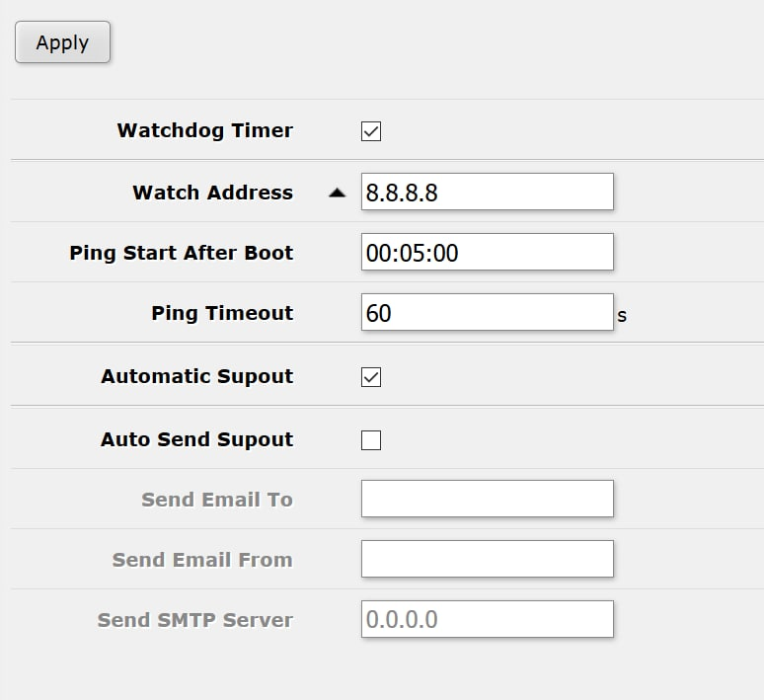Collapse the Watch Address arrow
The width and height of the screenshot is (764, 700).
338,194
